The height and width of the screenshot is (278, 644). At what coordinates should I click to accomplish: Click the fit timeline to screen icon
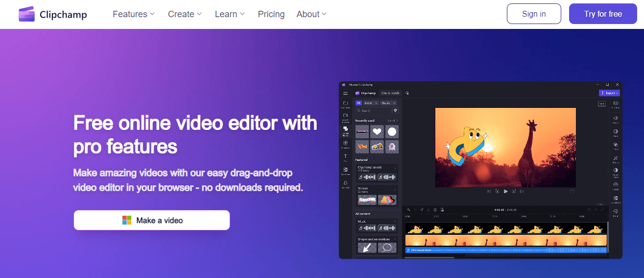pos(602,209)
